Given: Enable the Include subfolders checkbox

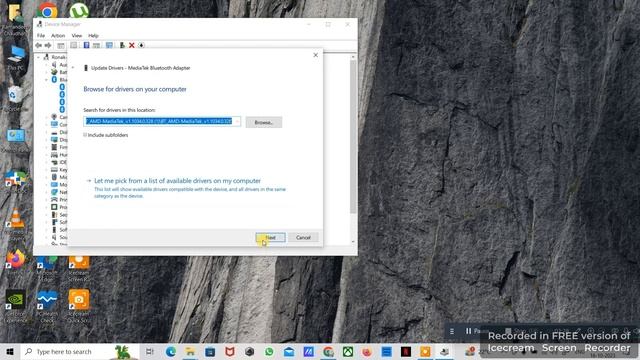Looking at the screenshot, I should [85, 135].
